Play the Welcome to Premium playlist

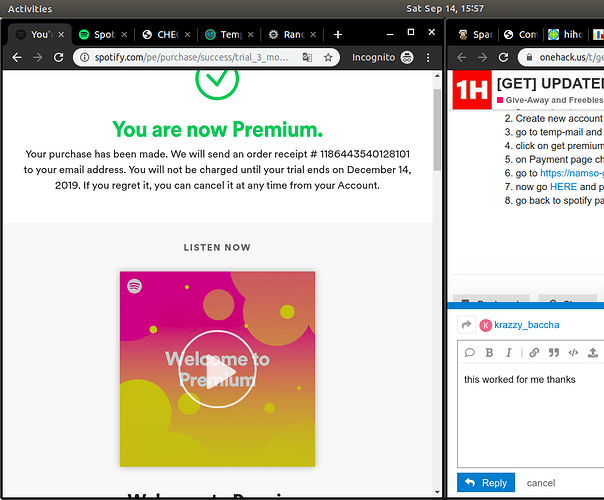pyautogui.click(x=217, y=369)
